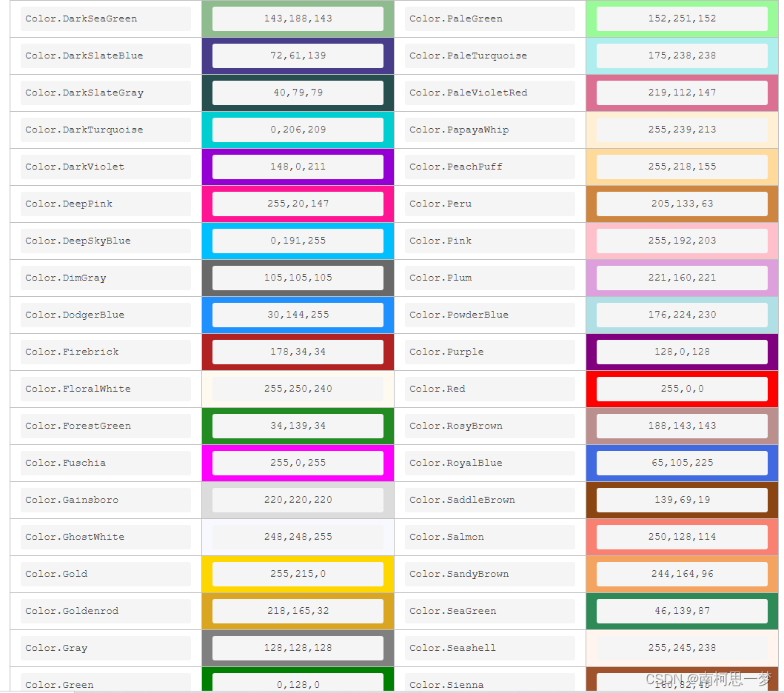The width and height of the screenshot is (784, 693).
Task: Select the Color.PaleGreen label
Action: [x=490, y=19]
